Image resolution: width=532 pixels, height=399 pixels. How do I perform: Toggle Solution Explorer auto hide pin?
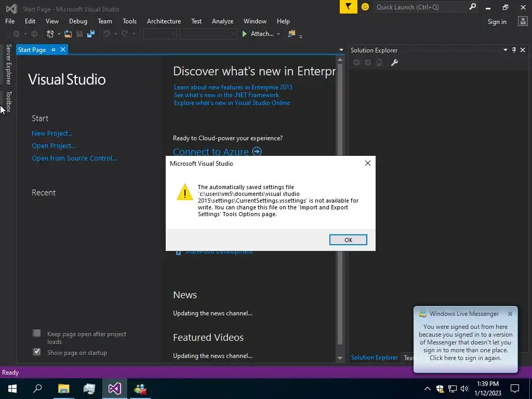(514, 50)
